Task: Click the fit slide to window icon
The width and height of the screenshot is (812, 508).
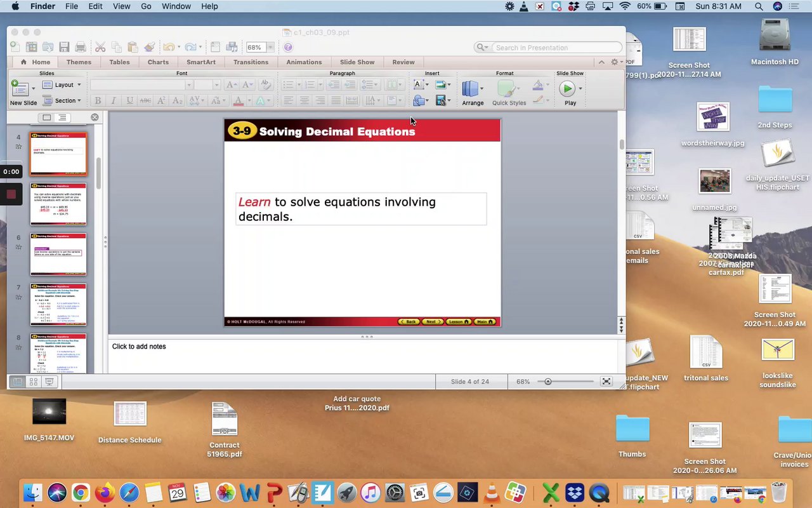Action: (606, 382)
